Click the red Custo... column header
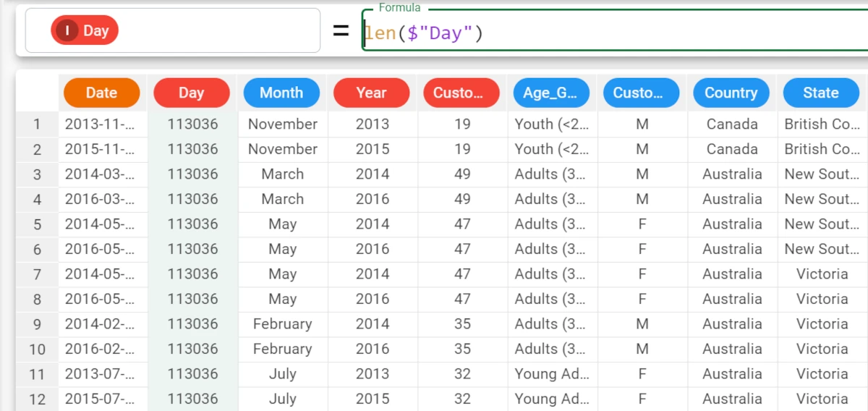Screen dimensions: 868x411 click(x=461, y=93)
